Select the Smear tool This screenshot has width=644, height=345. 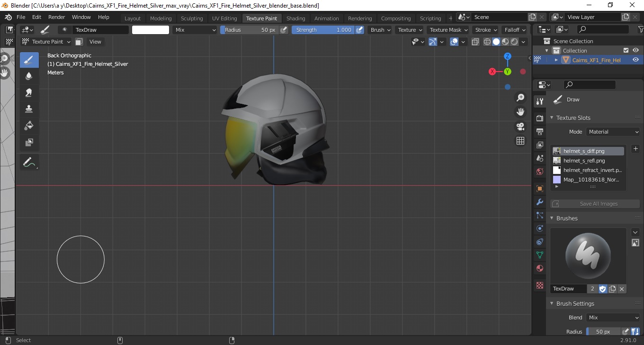click(x=29, y=92)
